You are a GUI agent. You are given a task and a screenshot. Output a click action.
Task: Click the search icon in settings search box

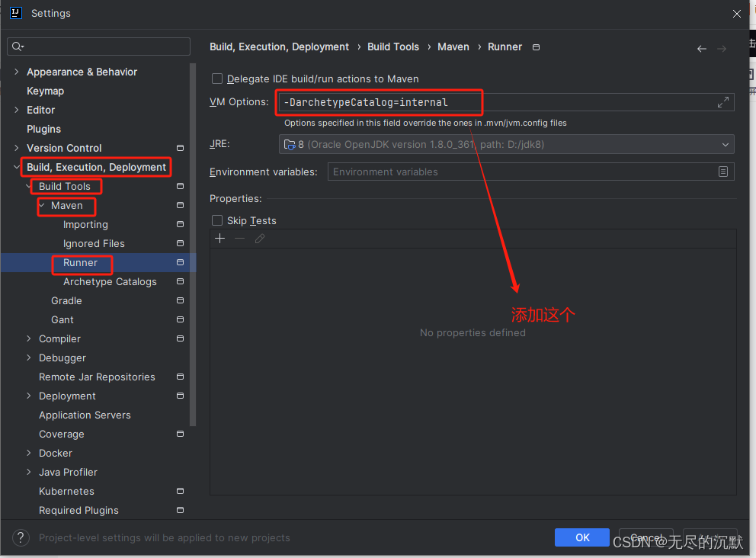pyautogui.click(x=18, y=46)
